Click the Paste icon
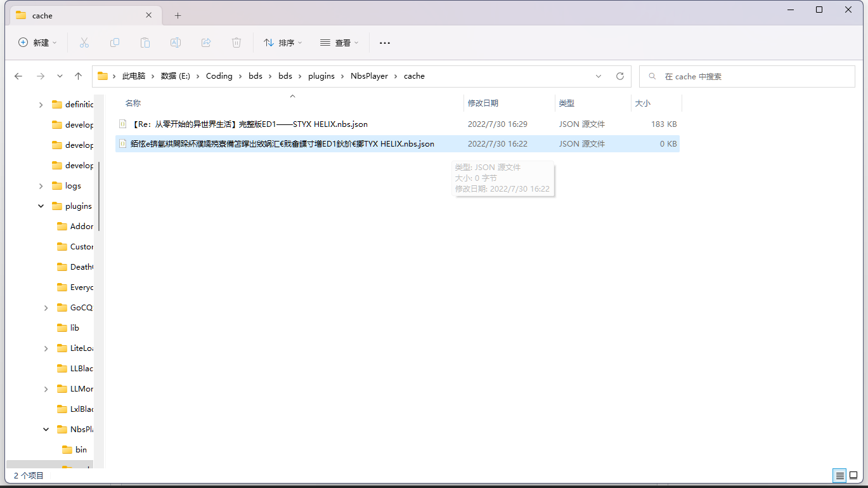 coord(145,43)
